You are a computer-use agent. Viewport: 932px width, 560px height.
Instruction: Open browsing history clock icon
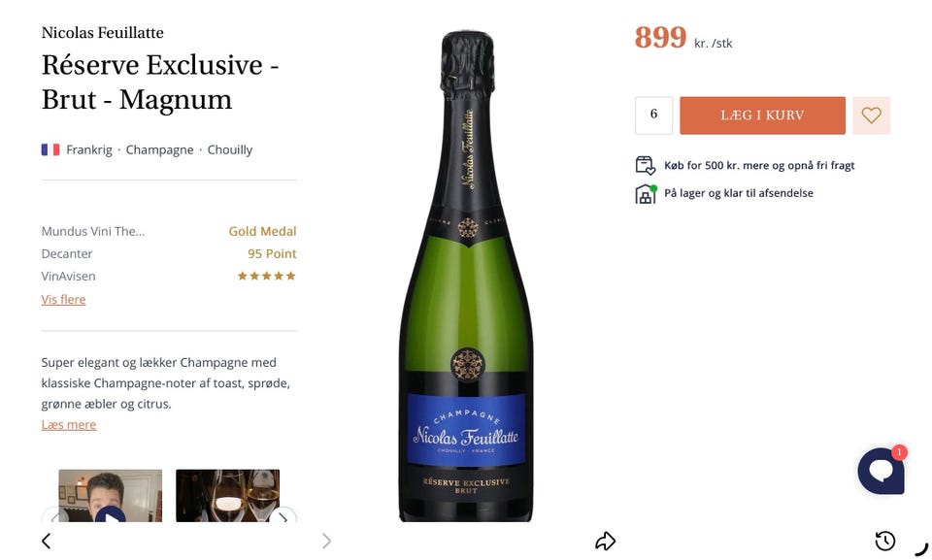click(885, 541)
